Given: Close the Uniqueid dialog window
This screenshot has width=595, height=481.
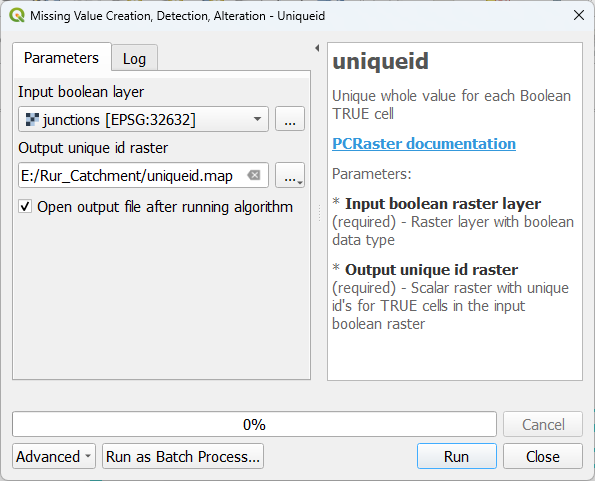Looking at the screenshot, I should pos(579,16).
